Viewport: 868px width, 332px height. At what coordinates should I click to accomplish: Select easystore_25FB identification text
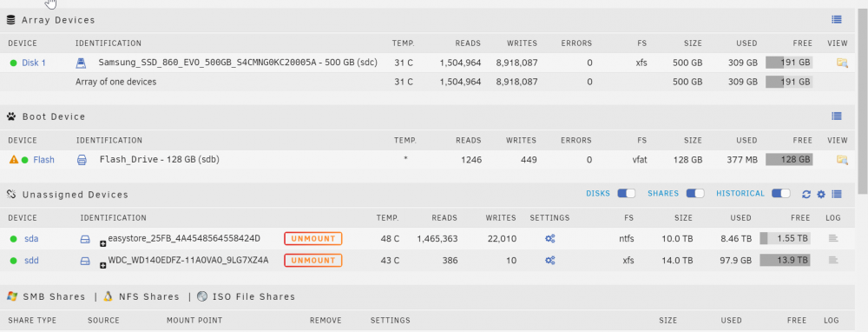184,238
